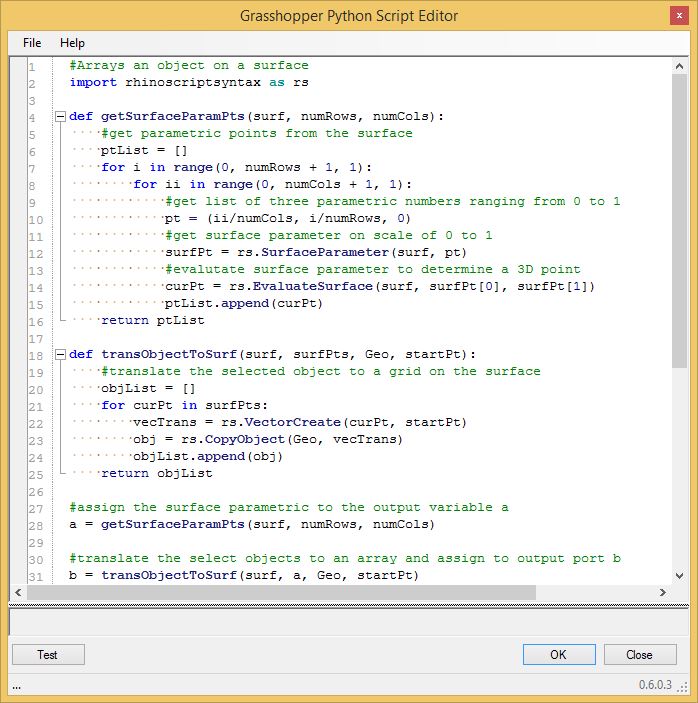Screen dimensions: 698x703
Task: Click the vertical scrollbar down arrow
Action: [679, 575]
